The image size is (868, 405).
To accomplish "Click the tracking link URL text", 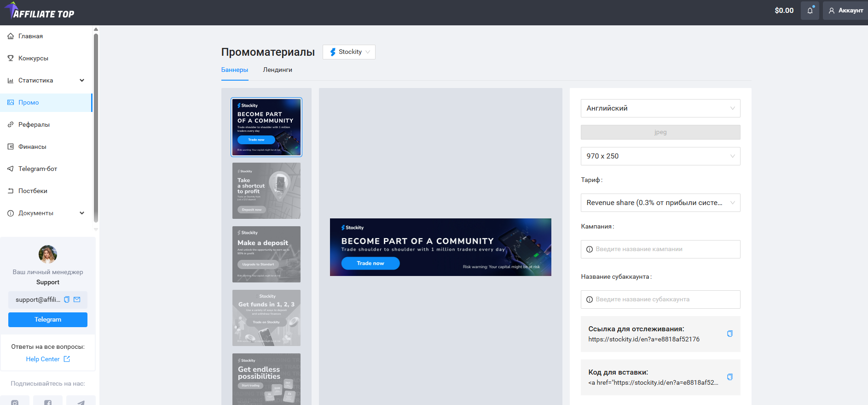I will click(644, 340).
